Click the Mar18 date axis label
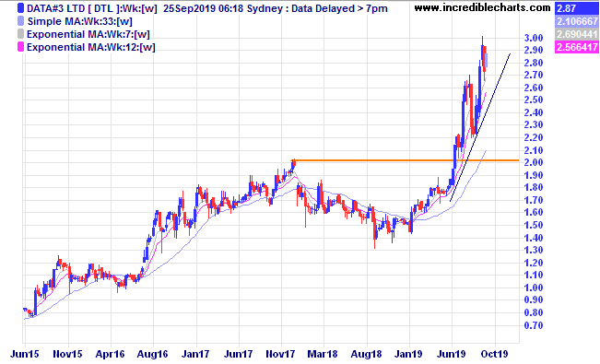 [323, 354]
